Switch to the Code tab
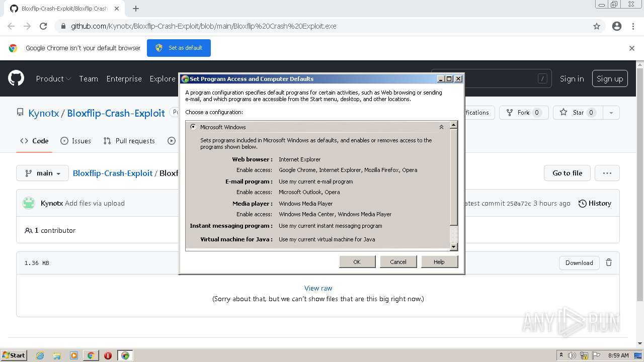Image resolution: width=644 pixels, height=362 pixels. 35,141
